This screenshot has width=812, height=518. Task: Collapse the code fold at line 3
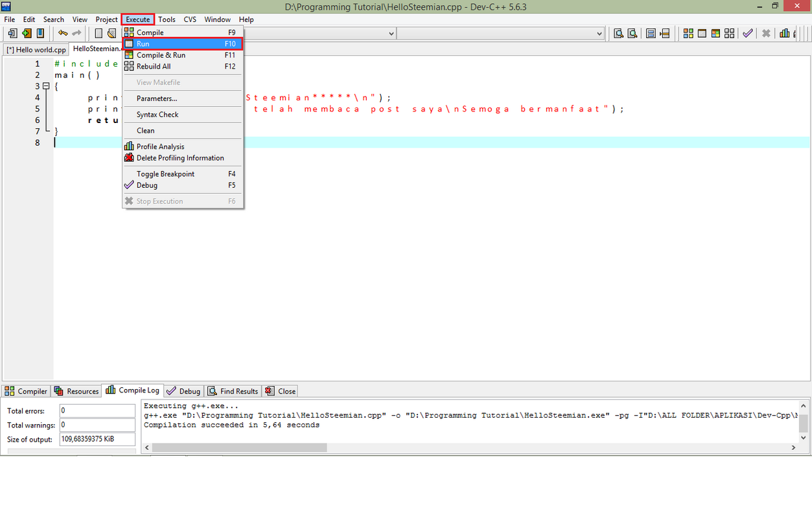(46, 86)
